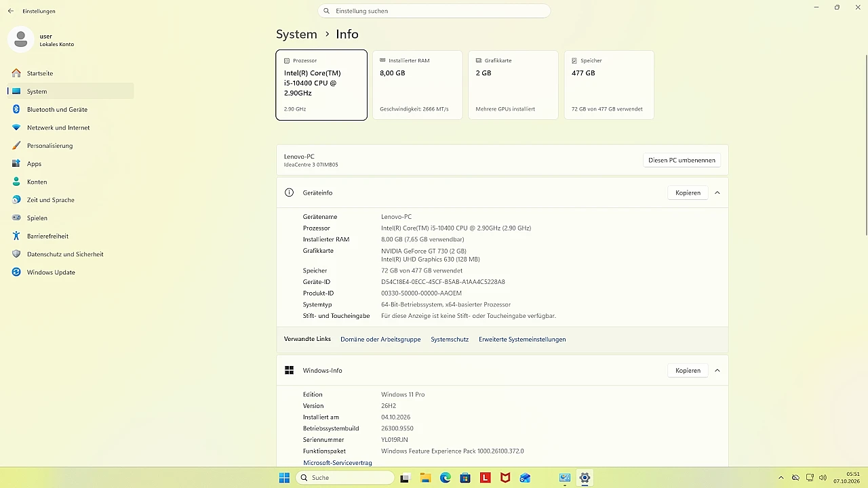868x488 pixels.
Task: Copy the Geräteinfo details
Action: point(688,192)
